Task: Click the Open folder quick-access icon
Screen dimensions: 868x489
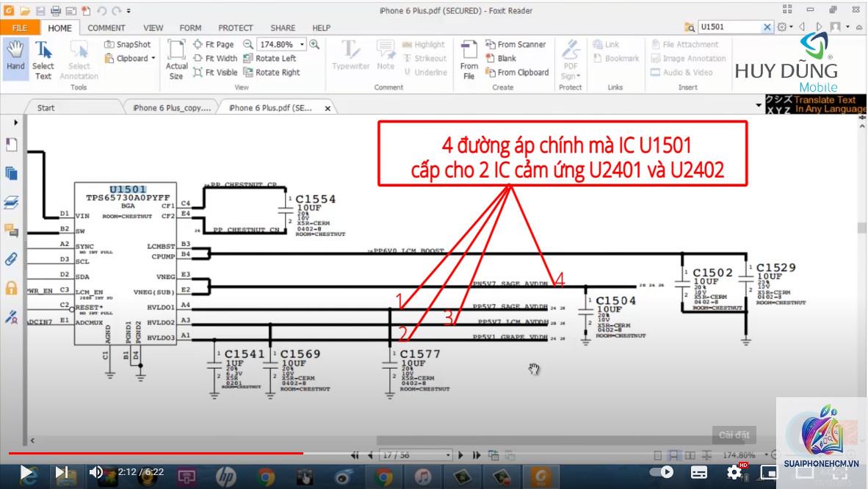Action: 25,10
